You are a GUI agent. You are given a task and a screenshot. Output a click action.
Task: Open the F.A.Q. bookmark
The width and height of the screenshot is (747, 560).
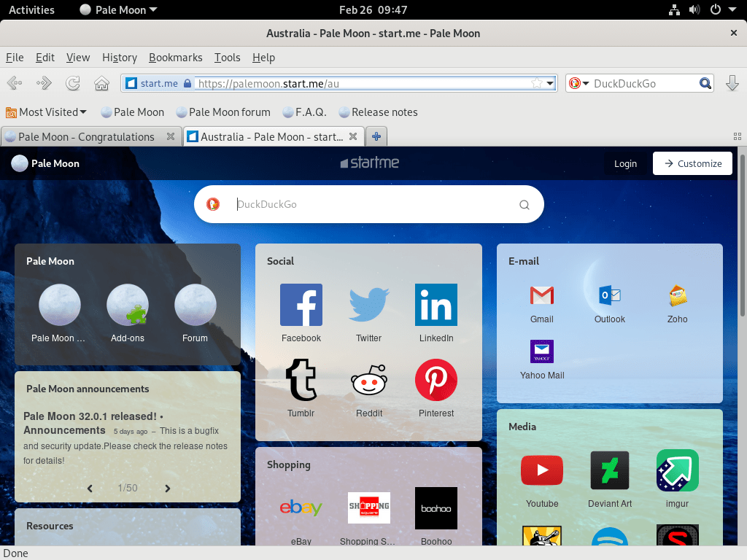coord(304,112)
